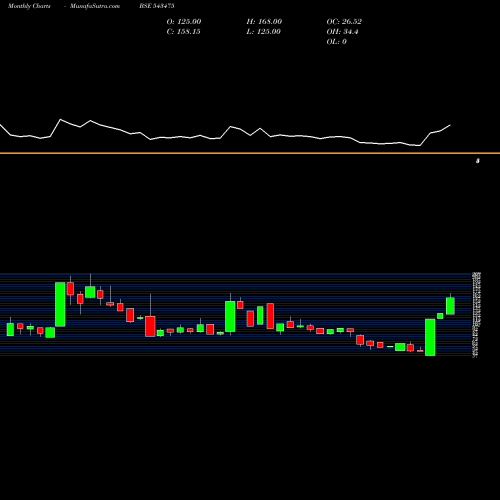Click the 'OL: 0' value
This screenshot has width=500, height=500.
pos(336,42)
